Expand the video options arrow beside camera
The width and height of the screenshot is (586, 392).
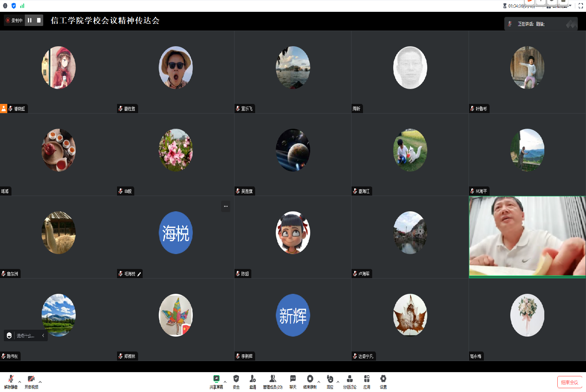[x=40, y=382]
